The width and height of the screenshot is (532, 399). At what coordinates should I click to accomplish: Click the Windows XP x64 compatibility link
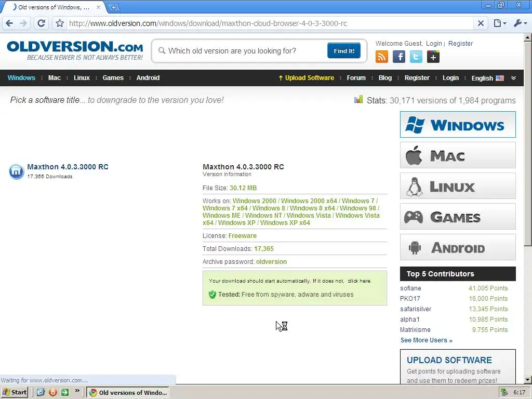(285, 222)
